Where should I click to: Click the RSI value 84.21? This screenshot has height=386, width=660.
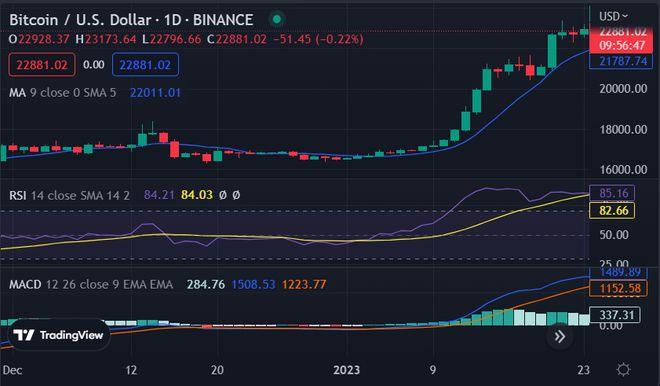tap(159, 195)
